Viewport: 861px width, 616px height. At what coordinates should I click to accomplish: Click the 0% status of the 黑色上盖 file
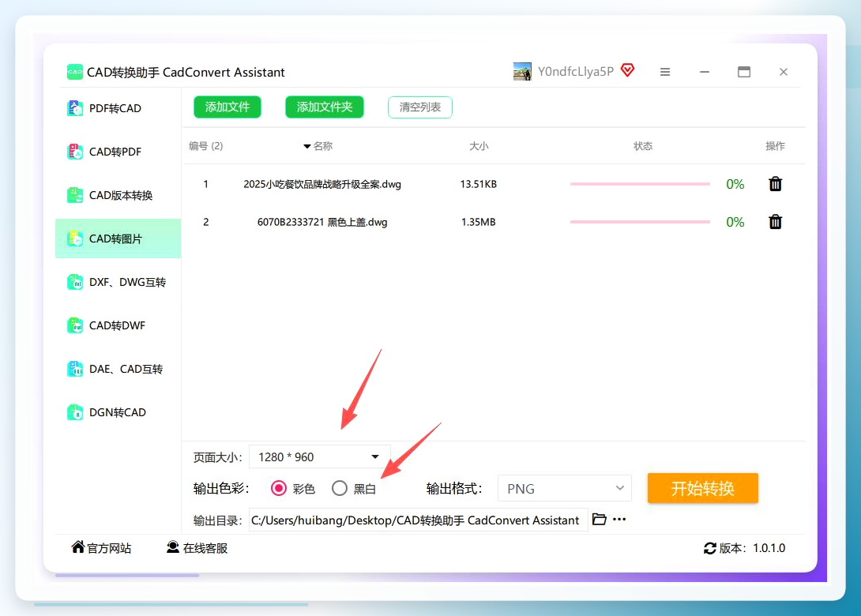735,222
